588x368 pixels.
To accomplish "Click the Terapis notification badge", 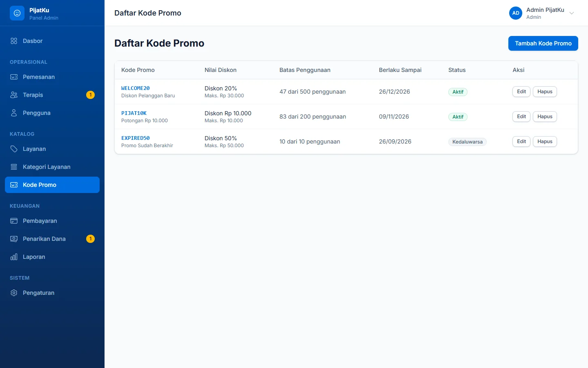I will (x=91, y=95).
